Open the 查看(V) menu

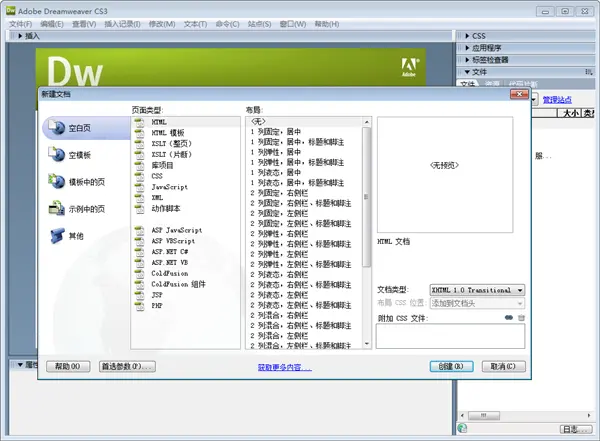click(x=84, y=24)
